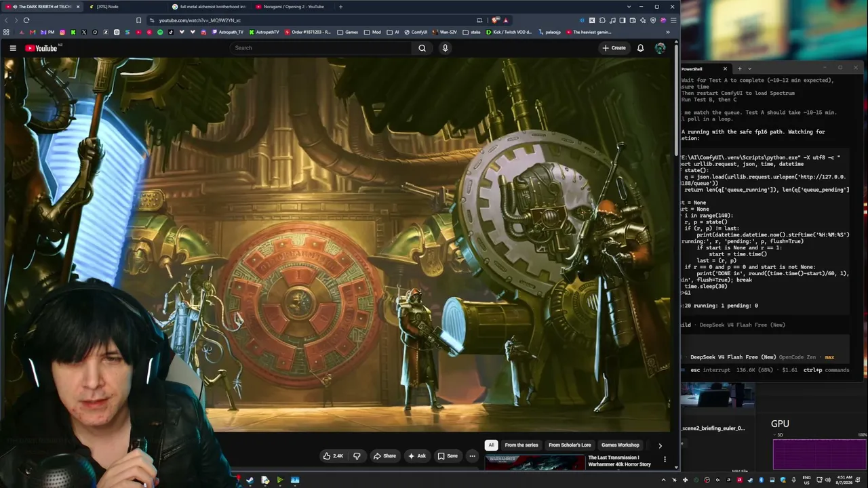The width and height of the screenshot is (868, 488).
Task: Open the browser tab search arrow
Action: [x=629, y=7]
